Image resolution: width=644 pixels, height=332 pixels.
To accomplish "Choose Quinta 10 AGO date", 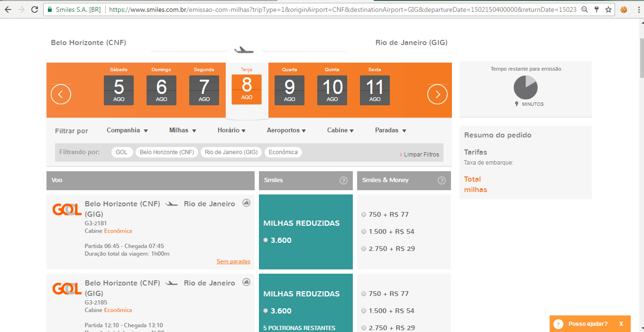I will tap(332, 90).
